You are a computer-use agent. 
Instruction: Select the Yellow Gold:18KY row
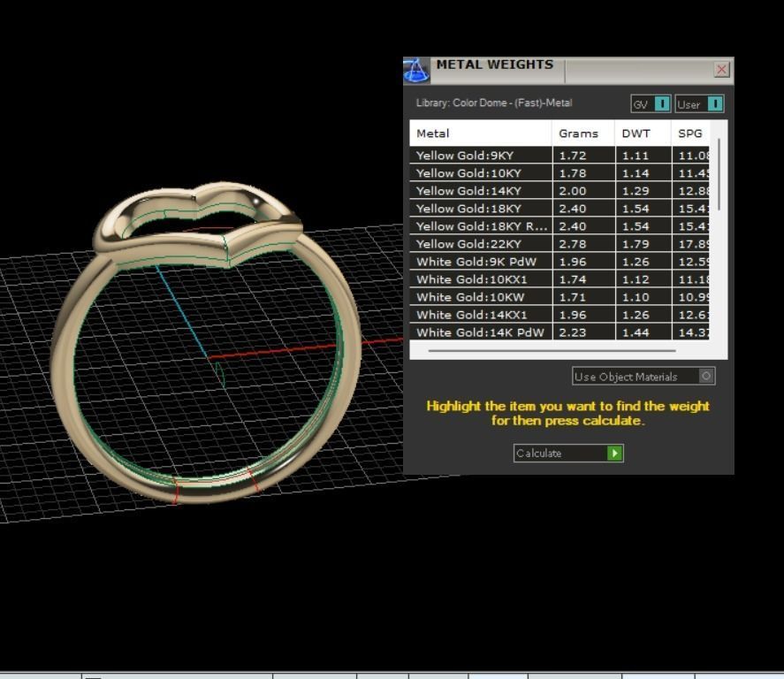coord(559,209)
